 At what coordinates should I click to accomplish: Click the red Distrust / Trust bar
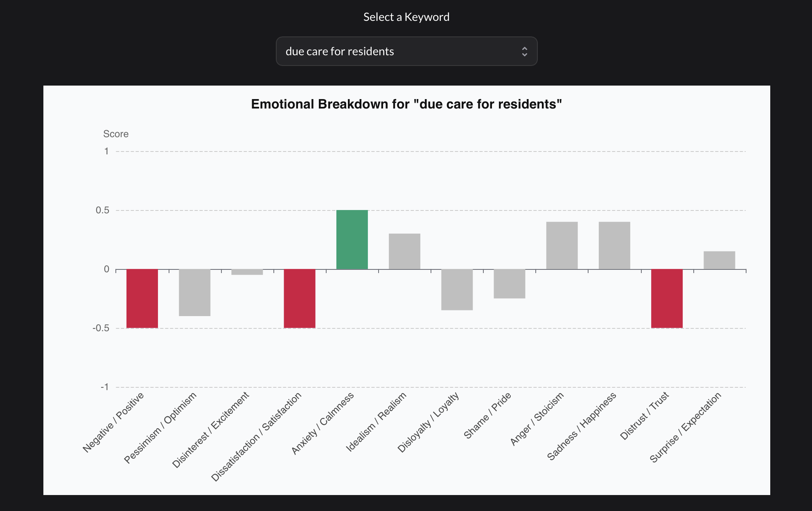pos(667,299)
